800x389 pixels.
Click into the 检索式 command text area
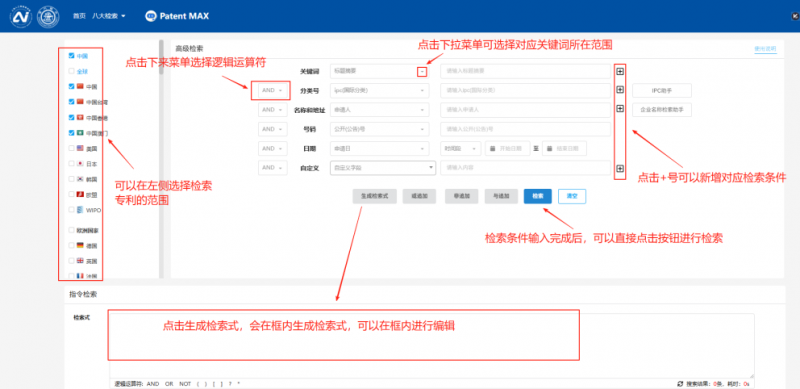432,346
